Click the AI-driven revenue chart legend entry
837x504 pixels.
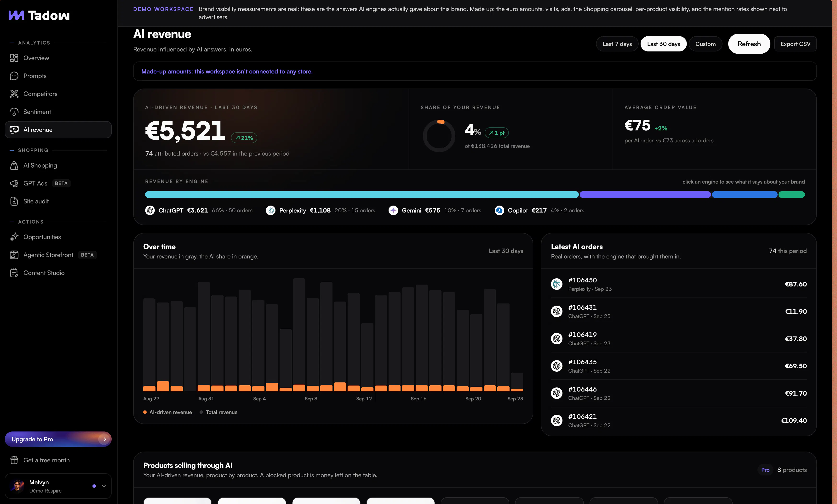pyautogui.click(x=167, y=412)
